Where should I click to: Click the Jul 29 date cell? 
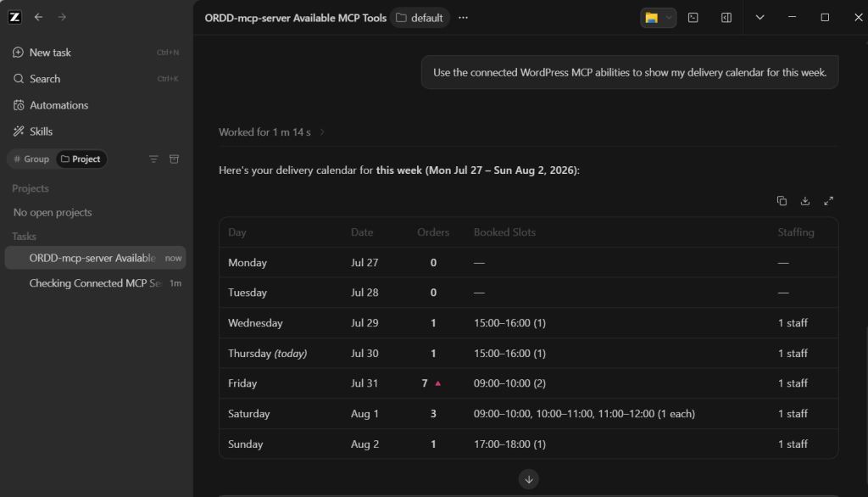(x=364, y=323)
